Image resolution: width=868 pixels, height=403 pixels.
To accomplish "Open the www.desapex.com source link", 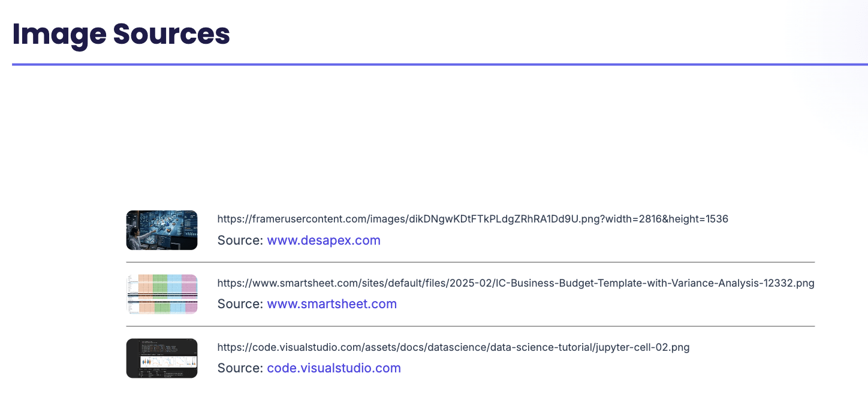I will (x=324, y=240).
